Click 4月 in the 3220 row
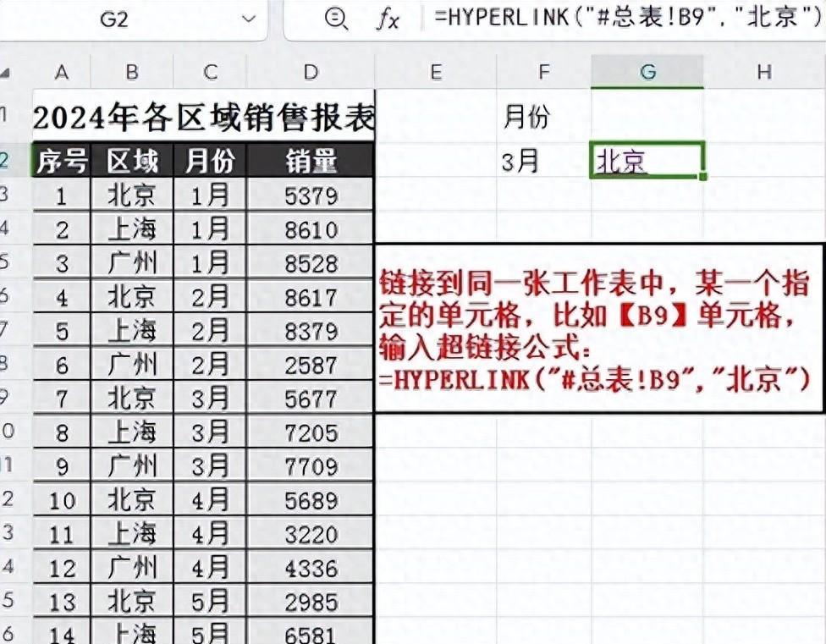Viewport: 826px width, 644px height. (210, 534)
